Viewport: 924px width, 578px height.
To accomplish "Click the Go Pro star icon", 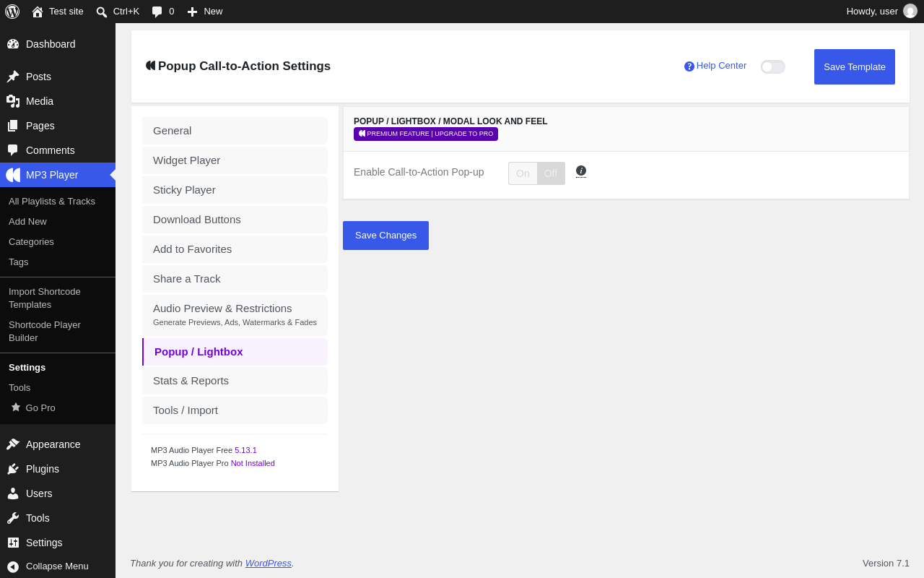I will (16, 407).
